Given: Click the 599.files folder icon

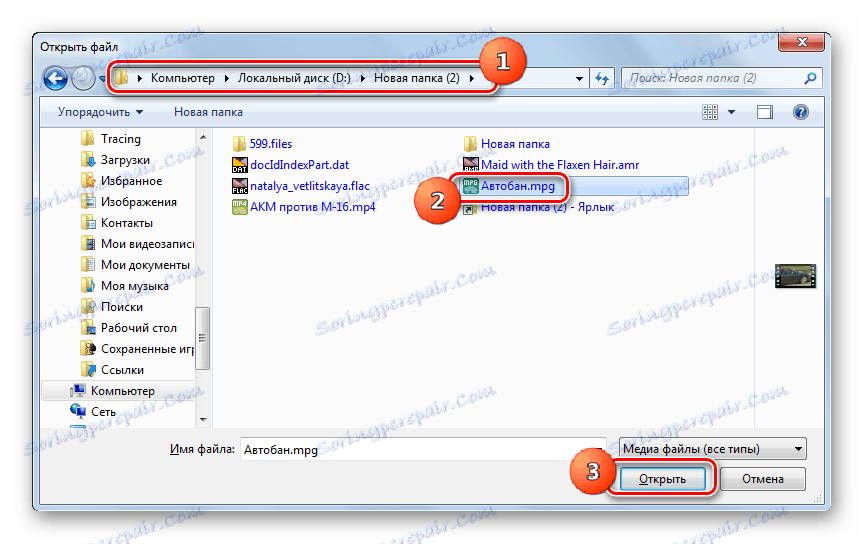Looking at the screenshot, I should coord(239,144).
